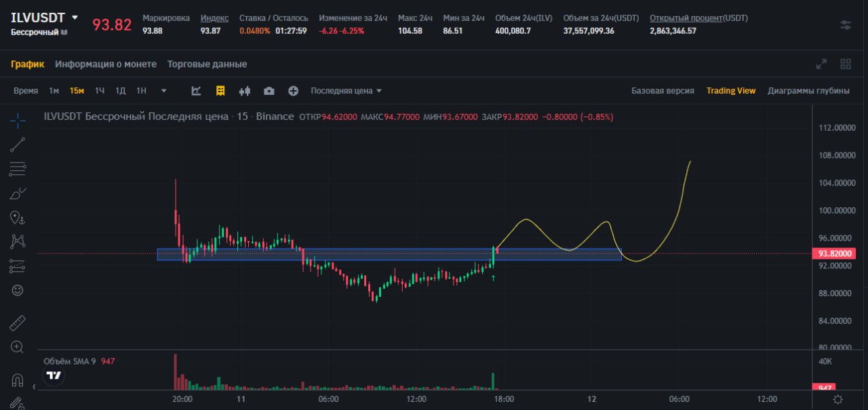Click the Объём SMA 9 indicator legend
Image resolution: width=868 pixels, height=410 pixels.
[x=70, y=361]
